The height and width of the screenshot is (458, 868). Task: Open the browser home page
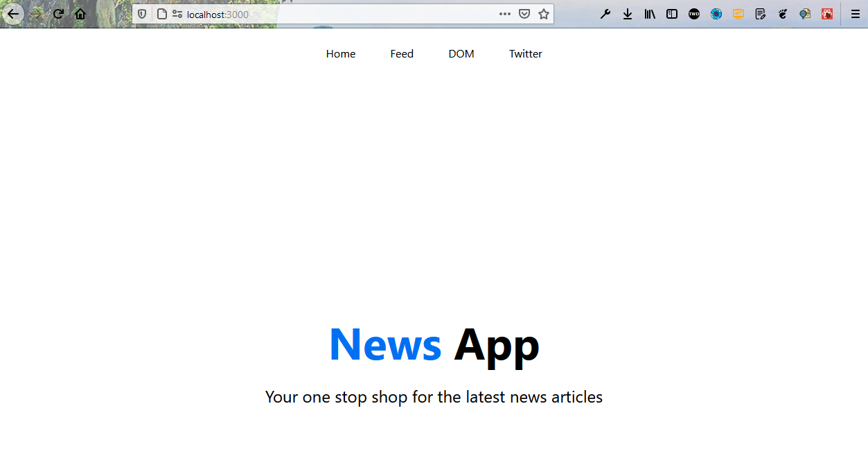click(80, 14)
